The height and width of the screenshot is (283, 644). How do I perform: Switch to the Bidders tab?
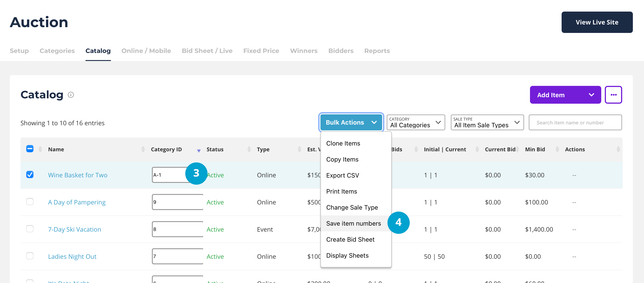click(340, 51)
